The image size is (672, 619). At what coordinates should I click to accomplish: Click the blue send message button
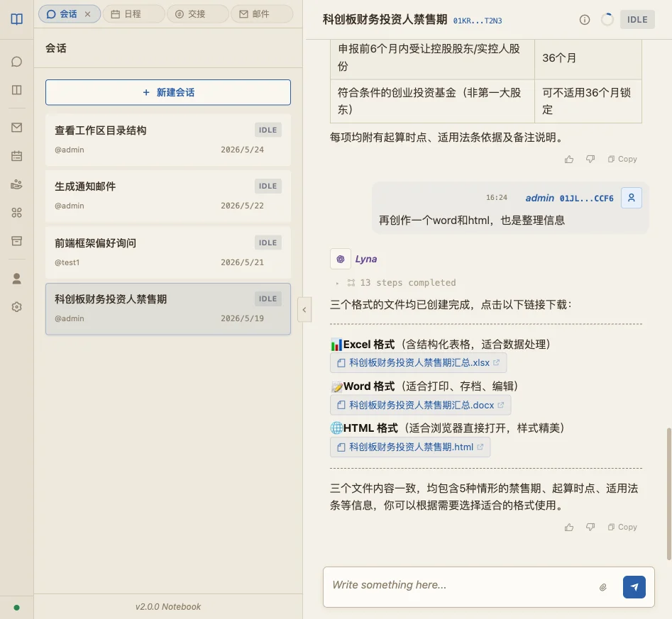634,587
